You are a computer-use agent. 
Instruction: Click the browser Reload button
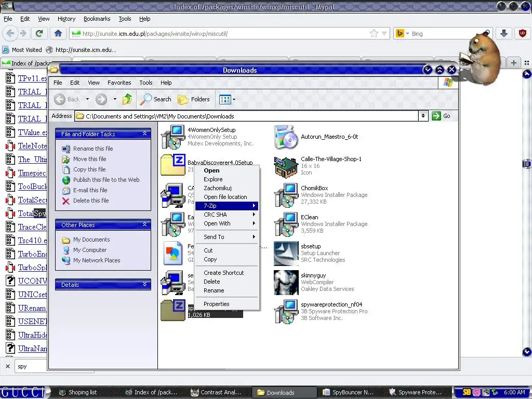tap(39, 33)
